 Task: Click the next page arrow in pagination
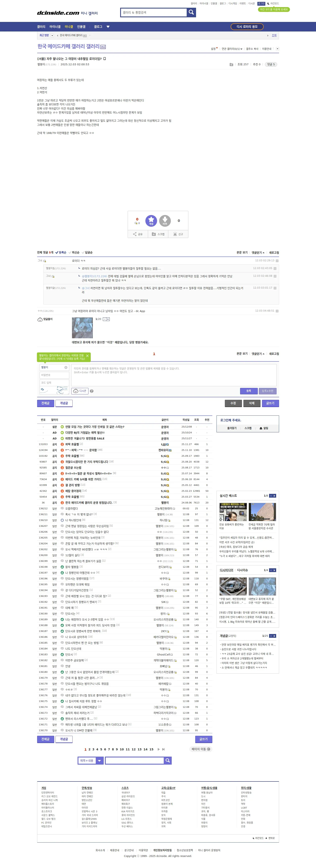pyautogui.click(x=159, y=749)
